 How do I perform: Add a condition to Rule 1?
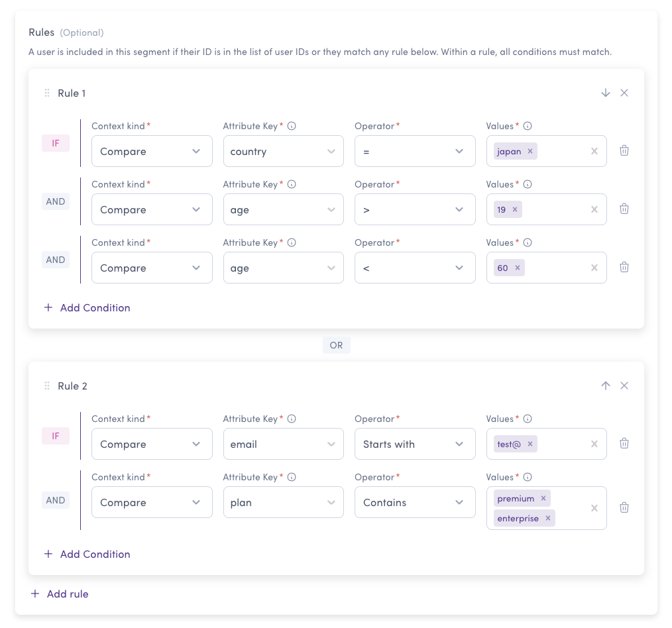tap(87, 307)
